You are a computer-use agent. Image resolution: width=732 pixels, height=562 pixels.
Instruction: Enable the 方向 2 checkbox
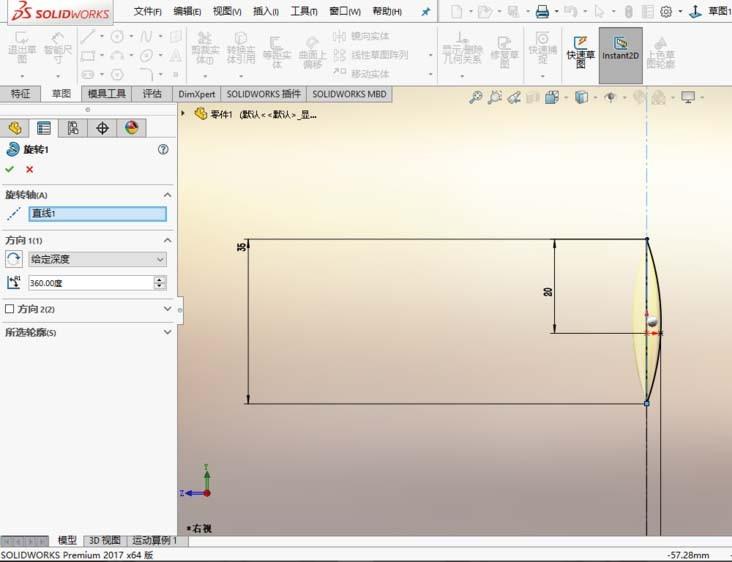(x=9, y=309)
